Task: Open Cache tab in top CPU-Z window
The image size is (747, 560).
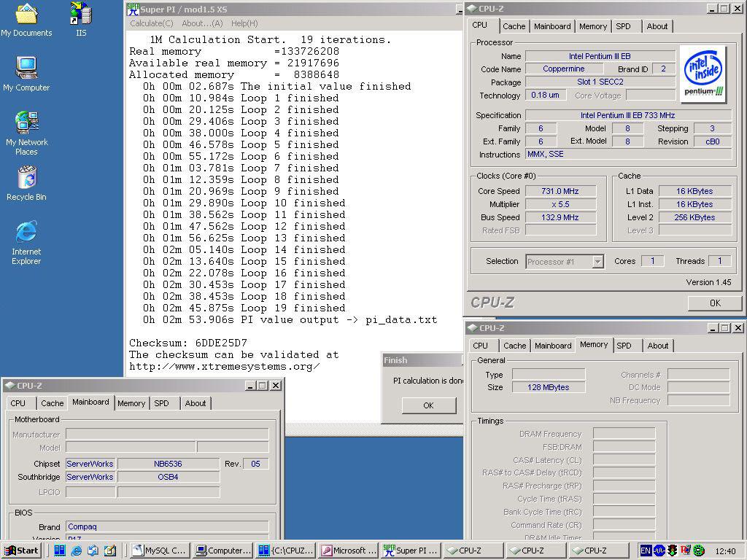Action: coord(514,26)
